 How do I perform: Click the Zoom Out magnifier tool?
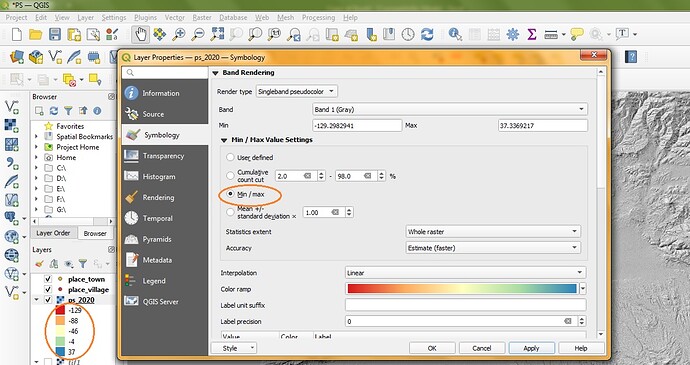[198, 34]
